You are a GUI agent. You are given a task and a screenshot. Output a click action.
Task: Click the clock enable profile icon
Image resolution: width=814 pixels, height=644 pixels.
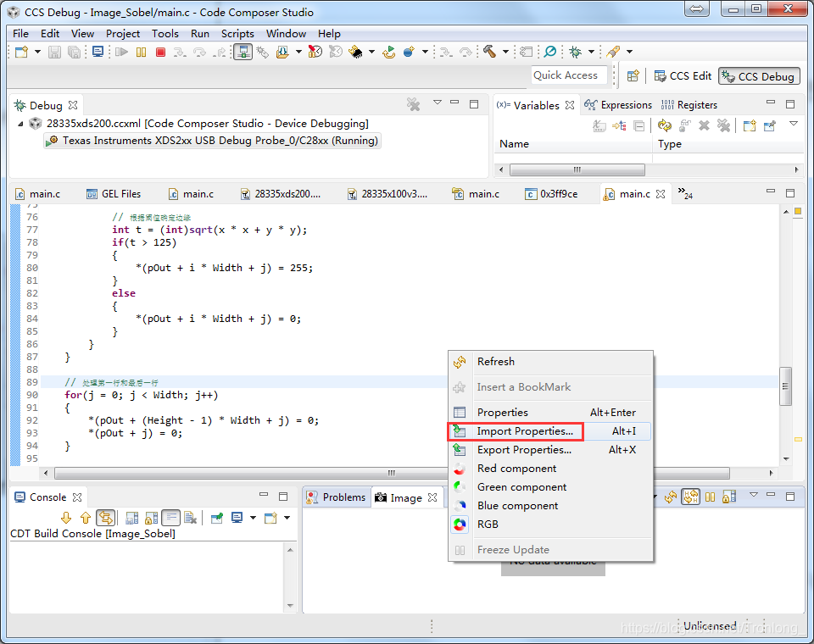tap(315, 52)
